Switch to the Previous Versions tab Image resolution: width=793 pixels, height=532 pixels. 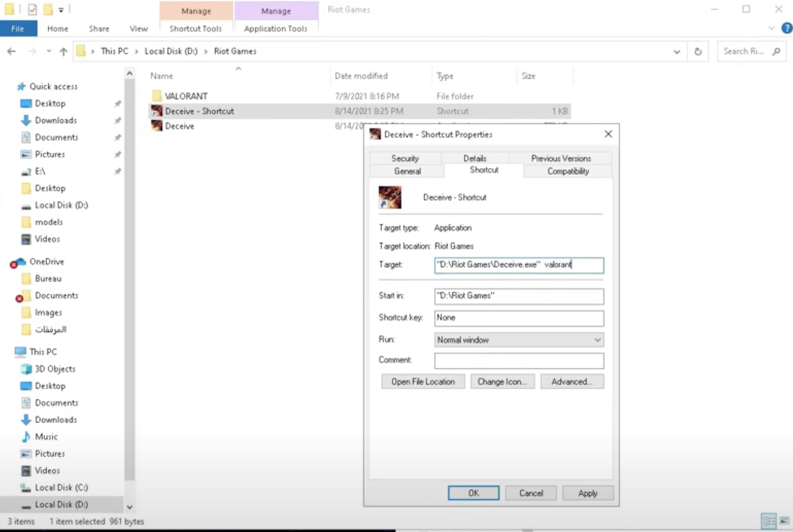tap(561, 158)
